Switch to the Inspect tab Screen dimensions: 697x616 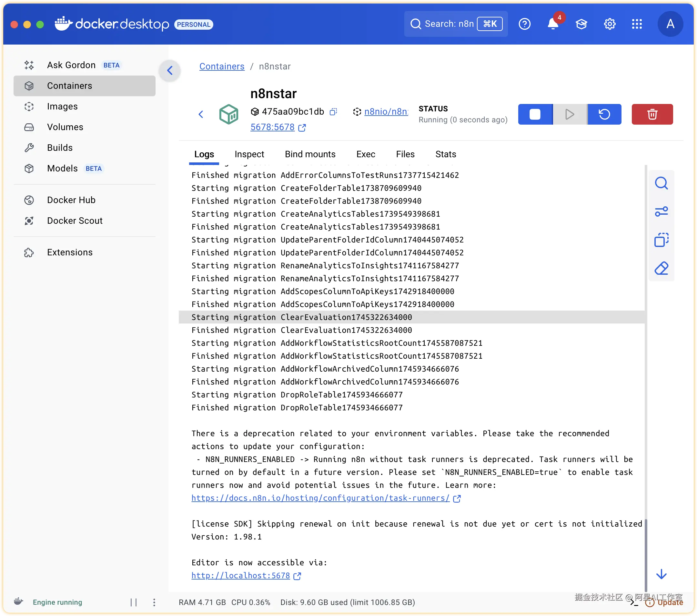249,154
